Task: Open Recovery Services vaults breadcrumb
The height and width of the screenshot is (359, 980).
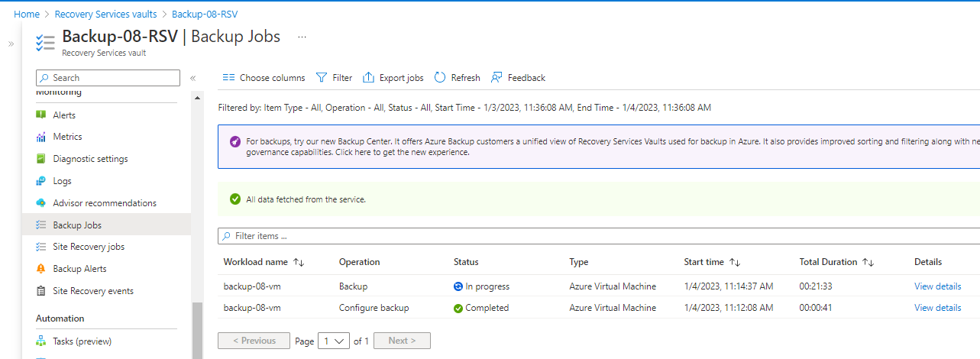Action: [x=105, y=15]
